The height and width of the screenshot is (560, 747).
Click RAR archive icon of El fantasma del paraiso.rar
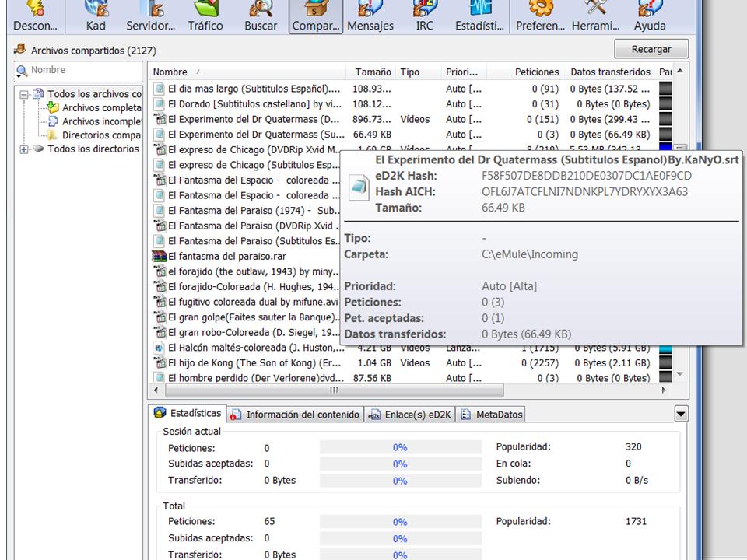pos(159,256)
